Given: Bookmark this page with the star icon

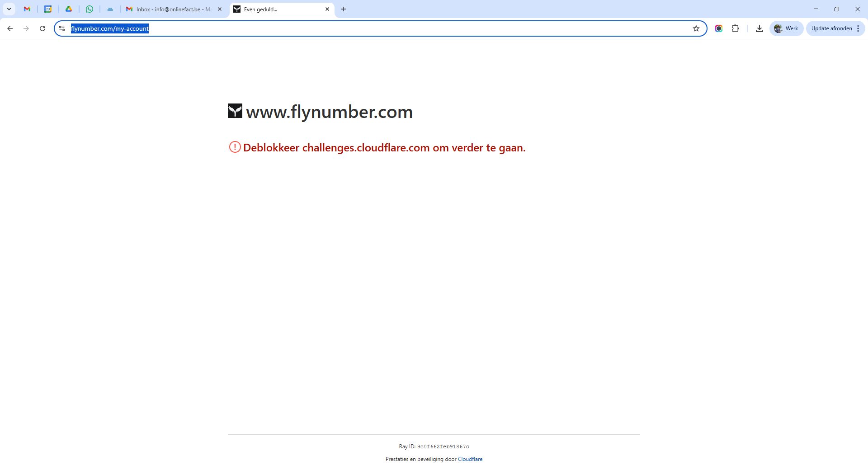Looking at the screenshot, I should (x=696, y=28).
